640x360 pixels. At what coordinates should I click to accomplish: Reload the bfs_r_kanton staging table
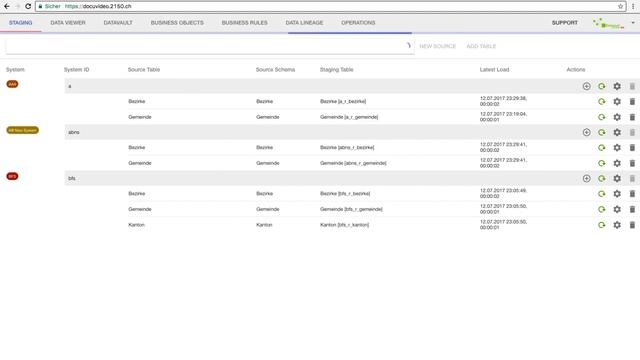tap(602, 225)
